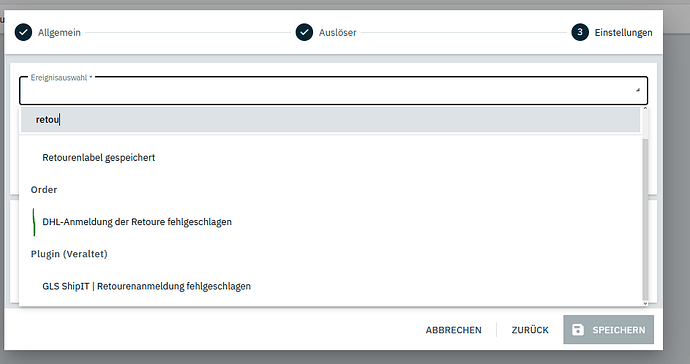
Task: Select 'DHL-Anmeldung der Retoure fehlgeschlagen' option
Action: pos(330,222)
